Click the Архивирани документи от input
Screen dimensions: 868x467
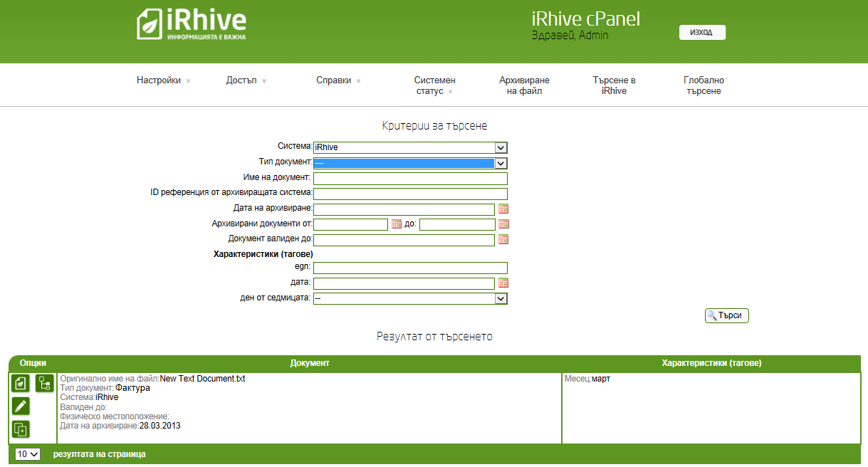tap(350, 224)
